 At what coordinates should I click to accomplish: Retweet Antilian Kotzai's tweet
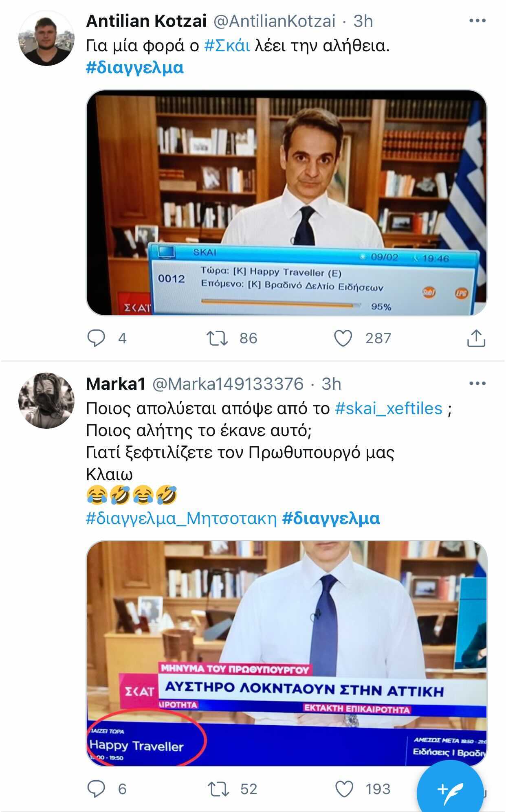click(217, 338)
